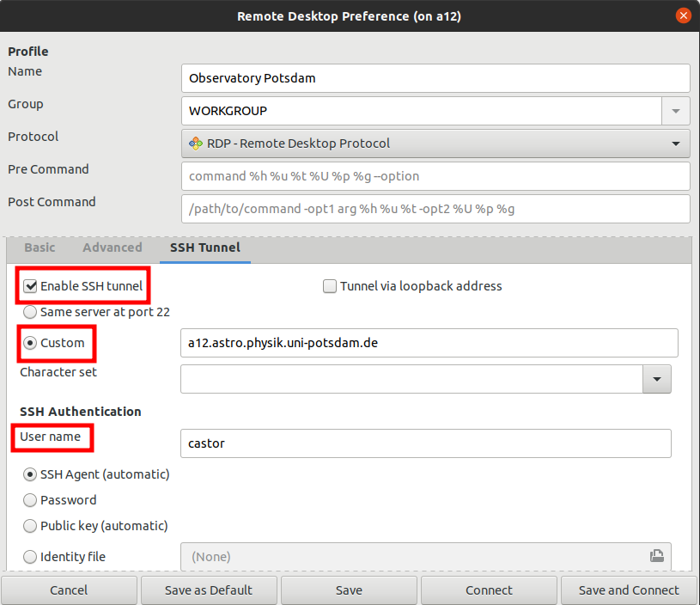The width and height of the screenshot is (700, 605).
Task: Expand the Group dropdown arrow
Action: [675, 111]
